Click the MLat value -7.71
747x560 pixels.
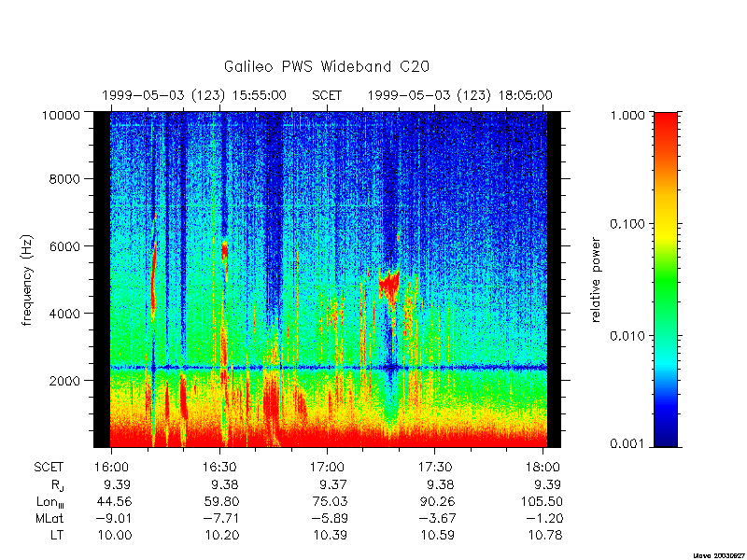pos(219,518)
